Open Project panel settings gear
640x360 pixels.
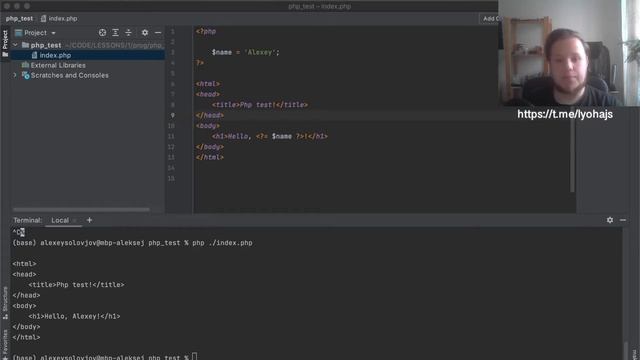point(145,33)
